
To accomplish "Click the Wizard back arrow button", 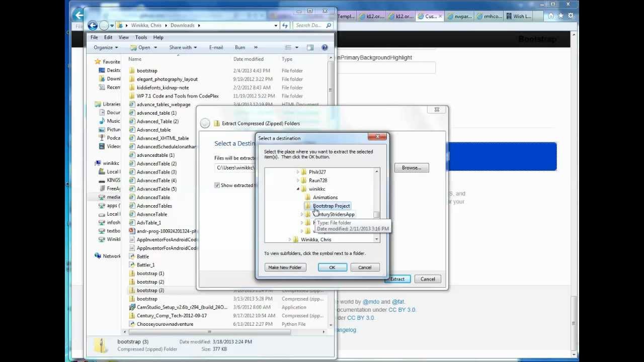I will [205, 123].
